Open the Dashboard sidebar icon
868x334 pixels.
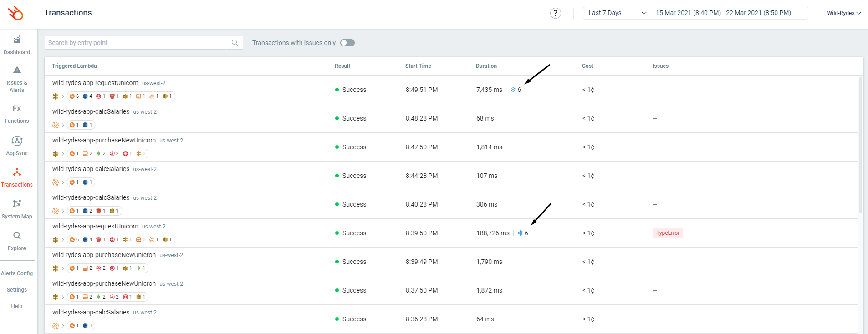pyautogui.click(x=17, y=40)
